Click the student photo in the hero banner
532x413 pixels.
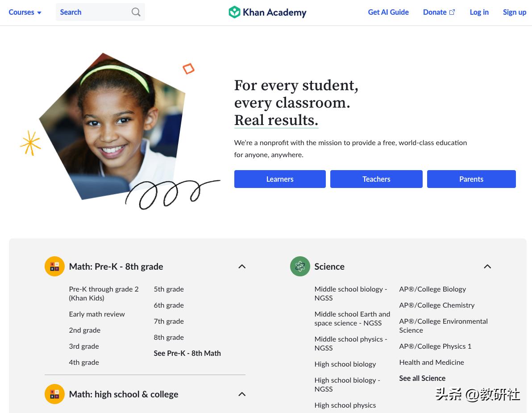pyautogui.click(x=112, y=125)
